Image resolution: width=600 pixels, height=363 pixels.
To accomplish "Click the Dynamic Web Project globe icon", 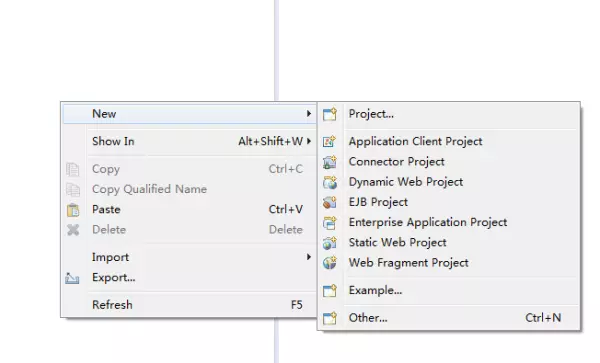I will point(329,182).
